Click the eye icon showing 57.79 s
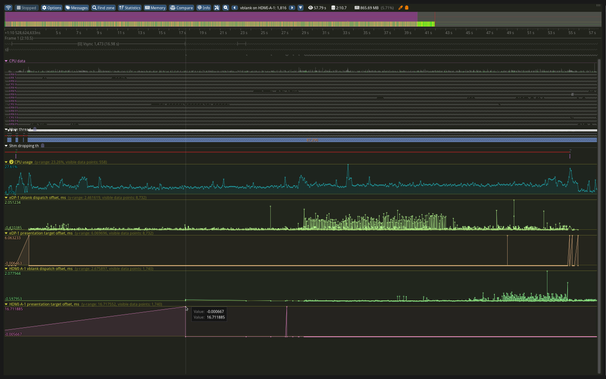Image resolution: width=606 pixels, height=379 pixels. (x=310, y=8)
